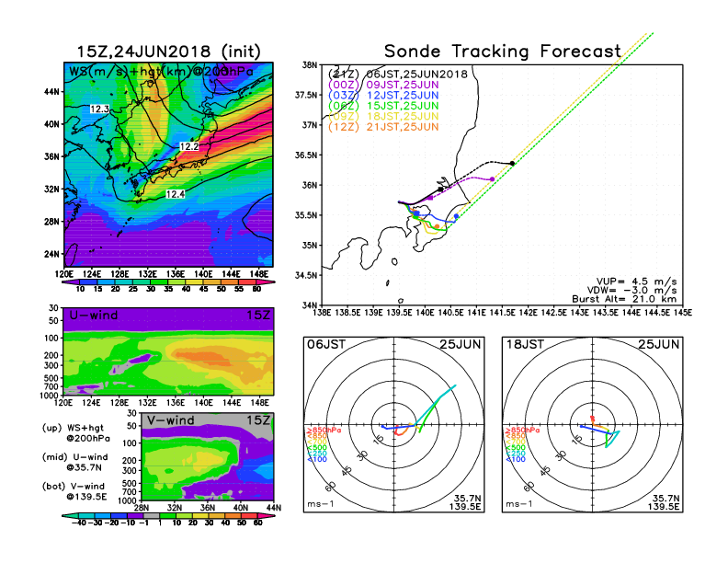Click the 12.4 height contour label
The height and width of the screenshot is (563, 728).
tap(175, 194)
